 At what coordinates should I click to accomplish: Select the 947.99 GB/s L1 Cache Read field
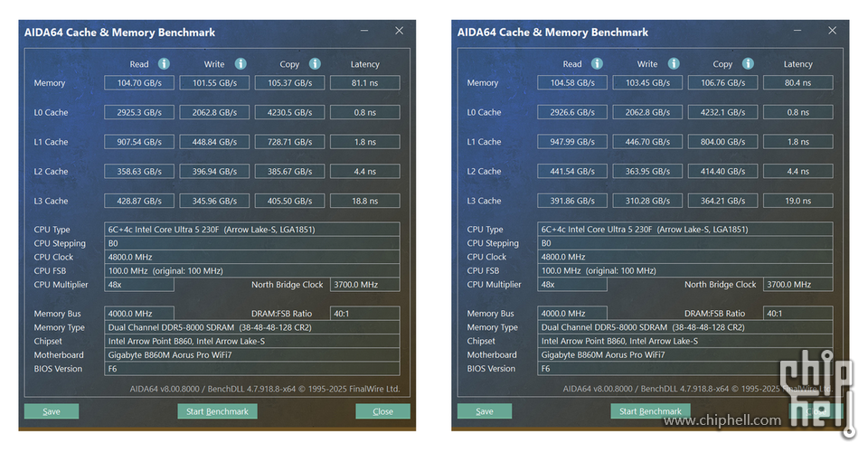(x=571, y=142)
